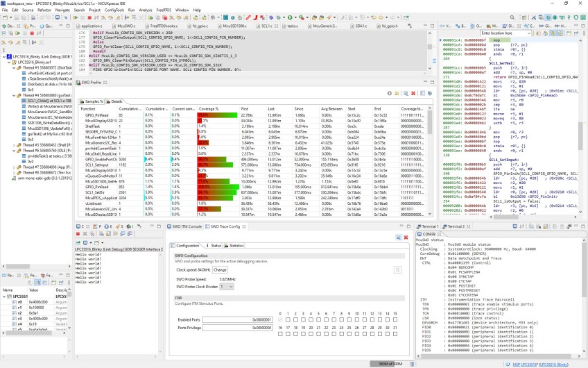Click the Enabled Ports input field

click(238, 319)
